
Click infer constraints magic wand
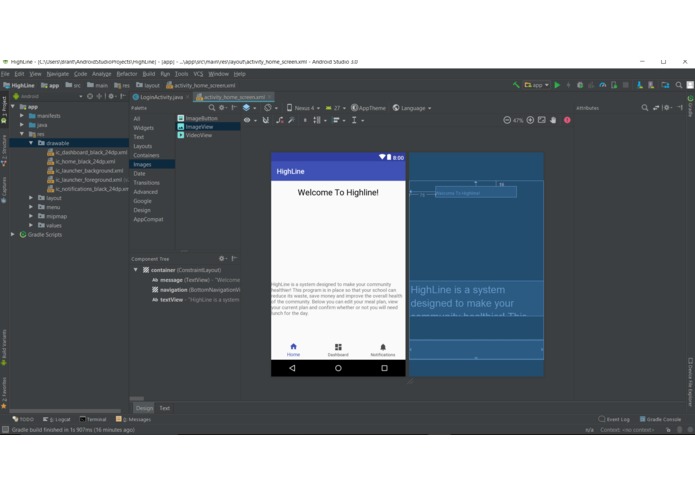291,120
